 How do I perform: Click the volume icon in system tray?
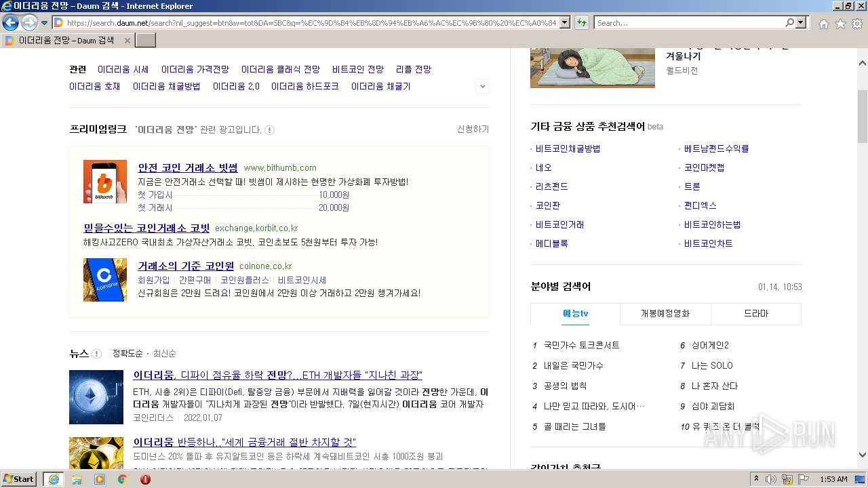pos(771,479)
